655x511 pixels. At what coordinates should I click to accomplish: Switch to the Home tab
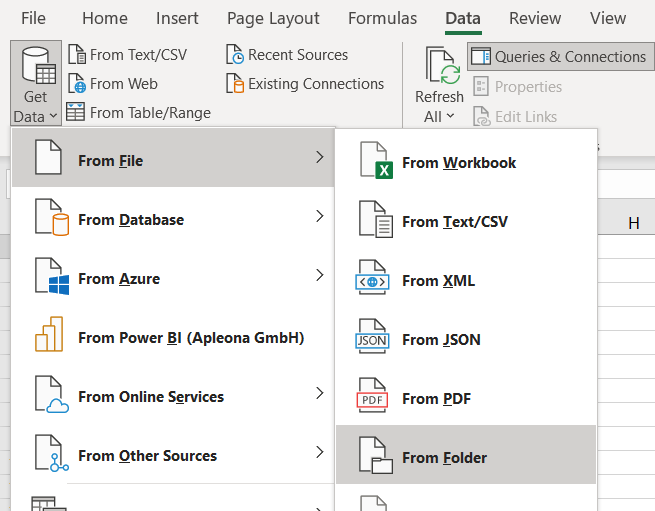pyautogui.click(x=105, y=18)
